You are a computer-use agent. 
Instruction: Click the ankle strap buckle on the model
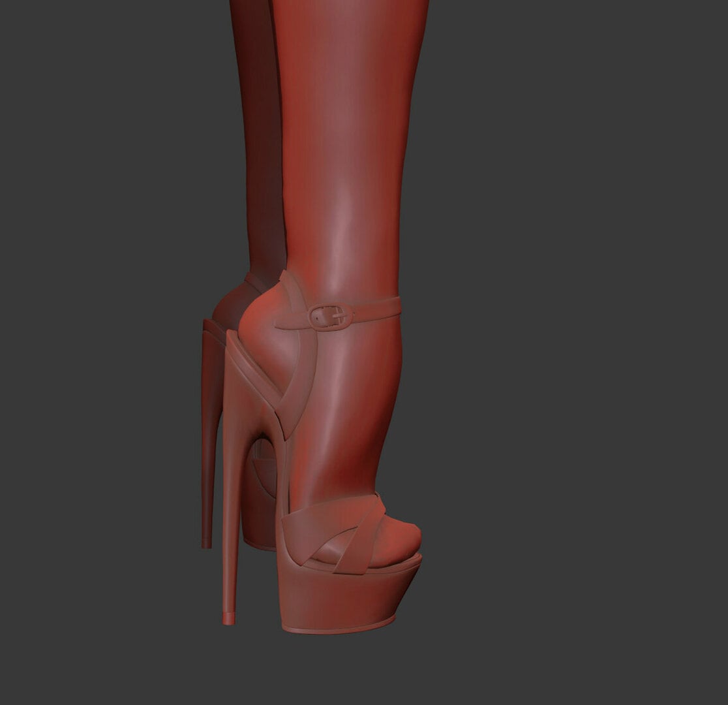[330, 317]
